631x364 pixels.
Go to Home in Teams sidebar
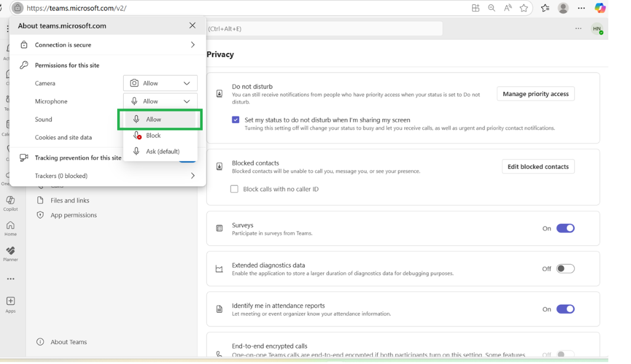(10, 229)
